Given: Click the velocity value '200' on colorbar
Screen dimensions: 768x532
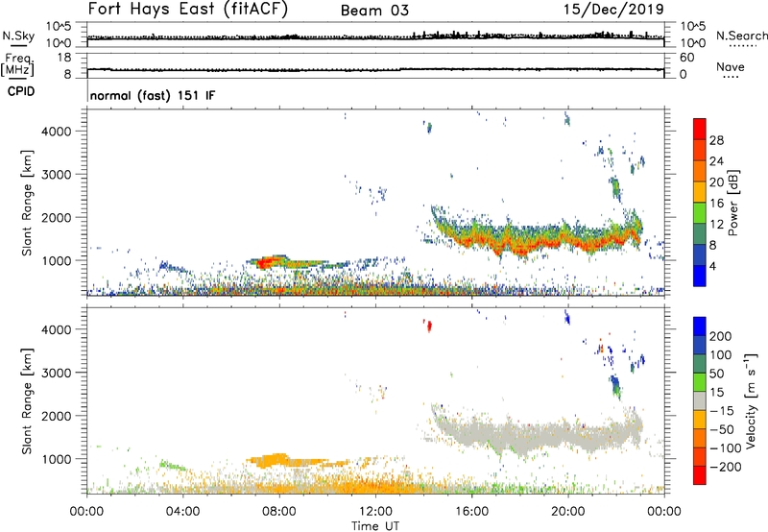Looking at the screenshot, I should [x=721, y=336].
